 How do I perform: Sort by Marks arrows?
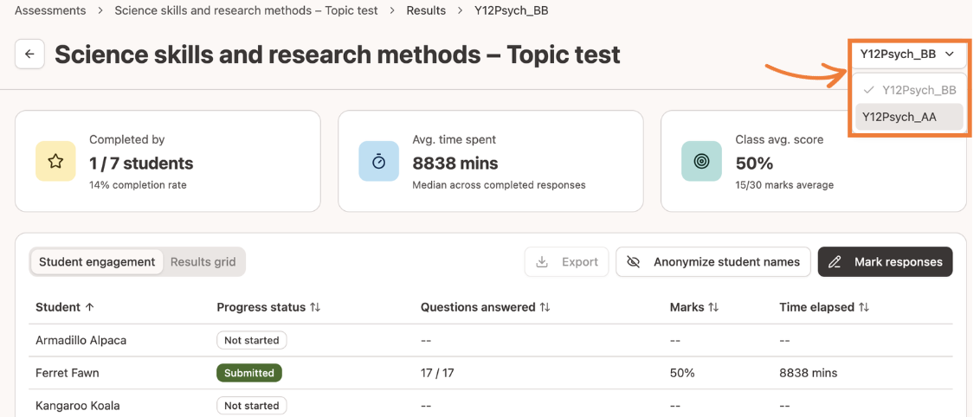[713, 307]
